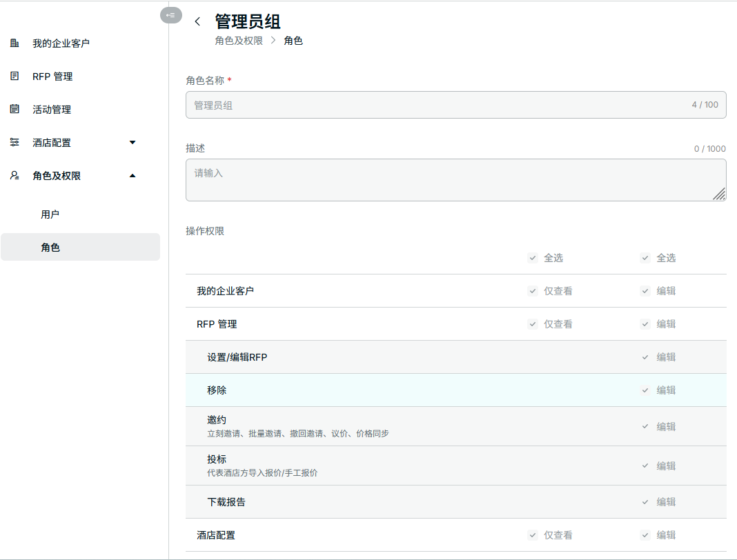Click the 角色及权限 user icon in sidebar
The width and height of the screenshot is (737, 560).
tap(14, 175)
